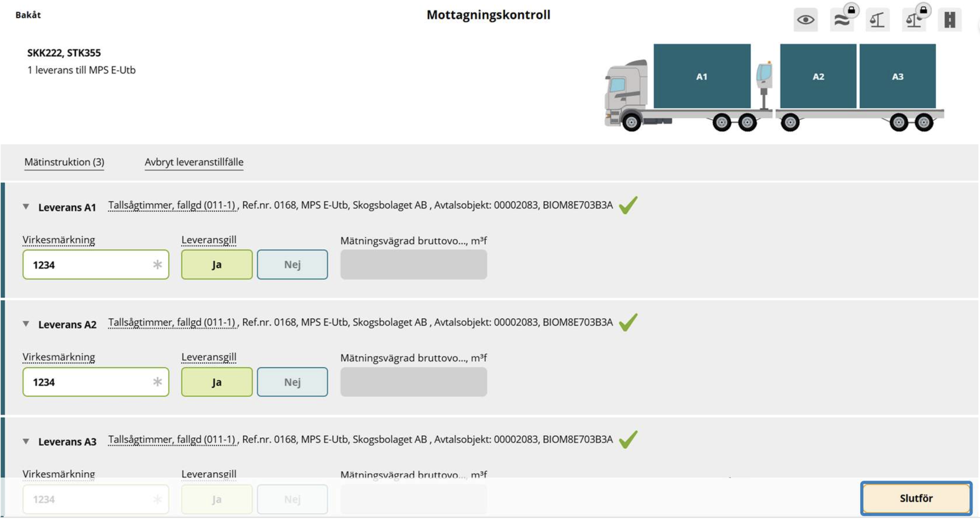Viewport: 980px width, 521px height.
Task: Select the locked balance scale icon
Action: [914, 20]
